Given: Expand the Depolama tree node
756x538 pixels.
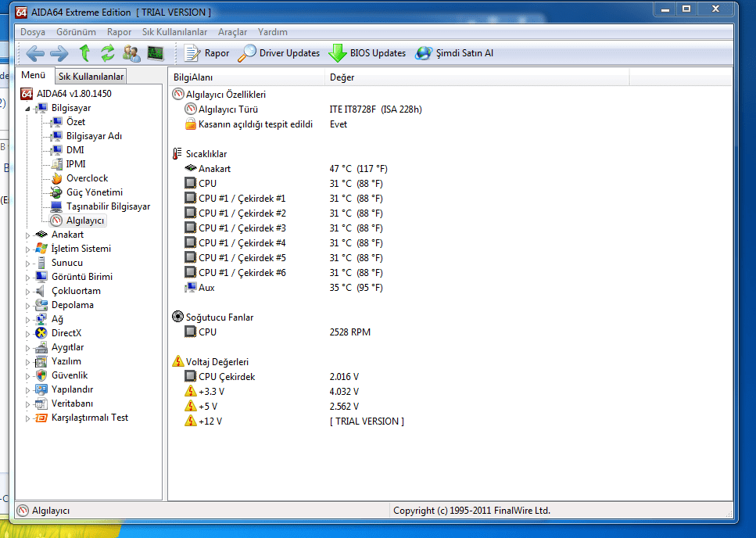Looking at the screenshot, I should point(27,306).
